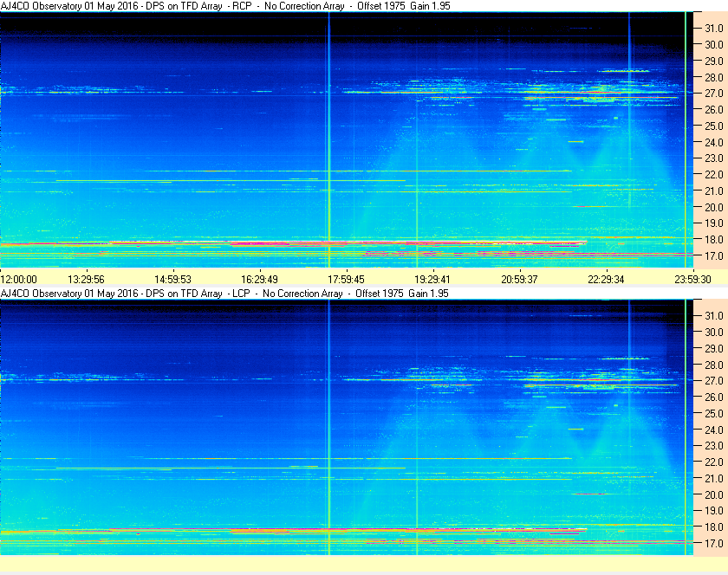Click the 23.0 frequency label in RCP panel
The height and width of the screenshot is (575, 728).
[x=714, y=158]
